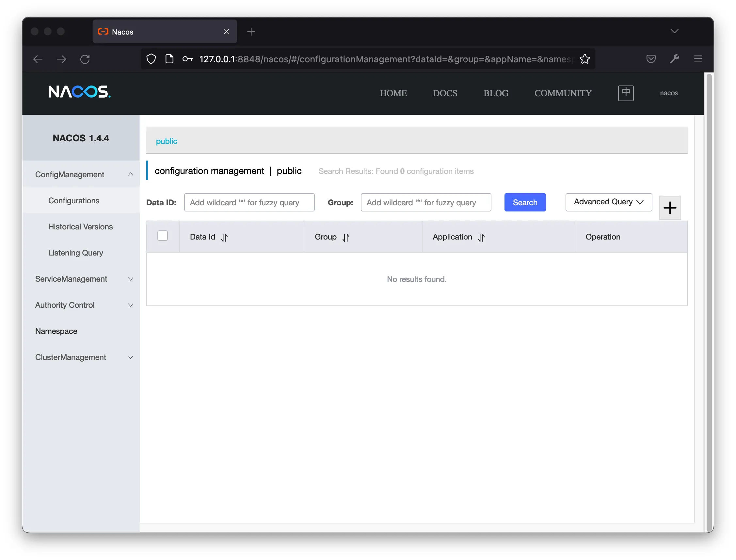Expand the ClusterManagement menu
The width and height of the screenshot is (736, 560).
81,357
